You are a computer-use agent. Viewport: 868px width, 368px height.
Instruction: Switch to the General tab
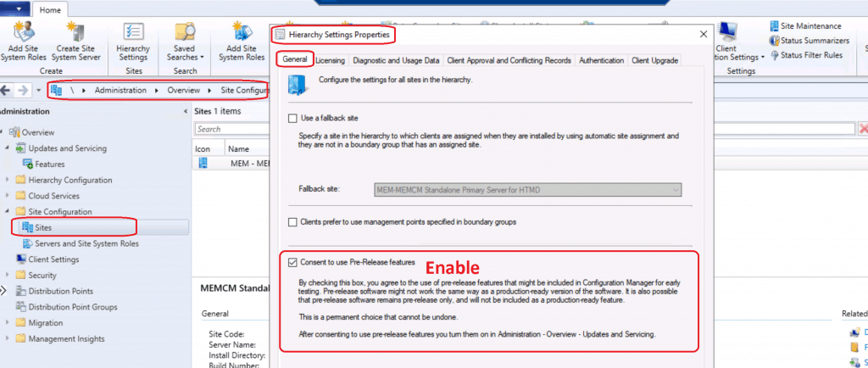(x=294, y=59)
